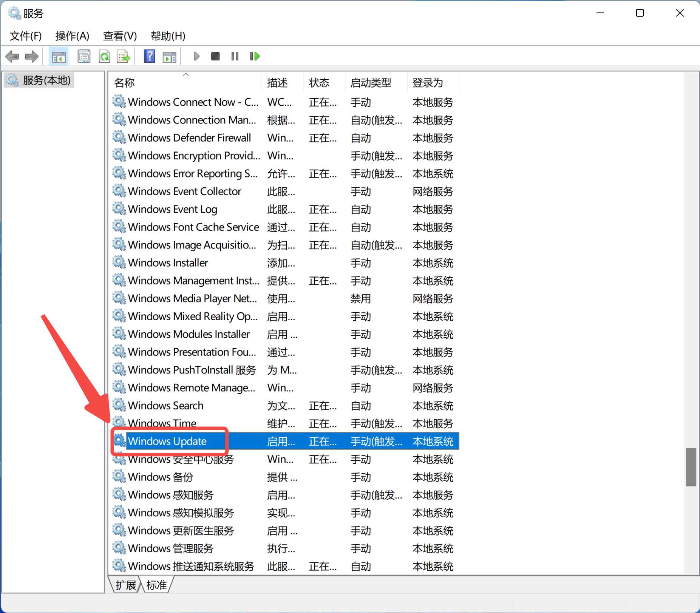The width and height of the screenshot is (700, 613).
Task: Select Windows 感知服务 row
Action: tap(286, 495)
